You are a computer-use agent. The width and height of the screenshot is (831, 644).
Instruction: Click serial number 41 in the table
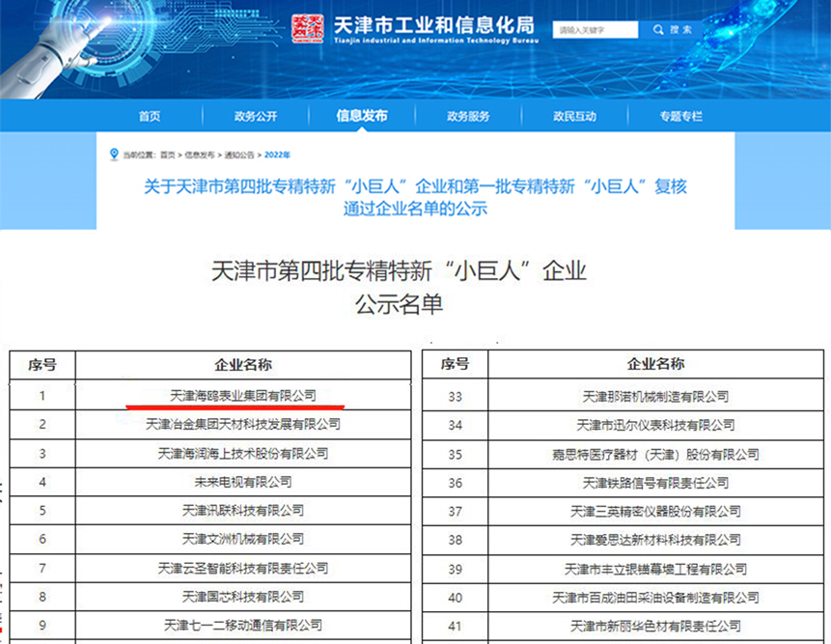tap(456, 627)
